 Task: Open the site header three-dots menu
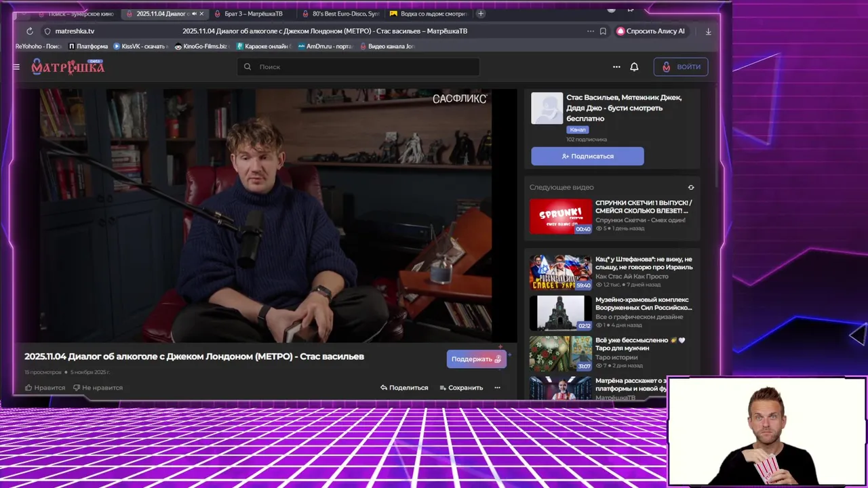[x=616, y=67]
